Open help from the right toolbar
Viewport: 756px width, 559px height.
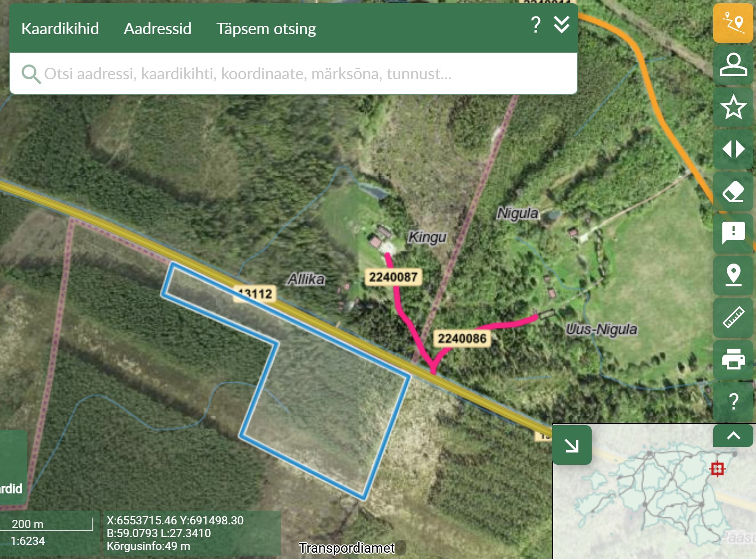pos(733,401)
